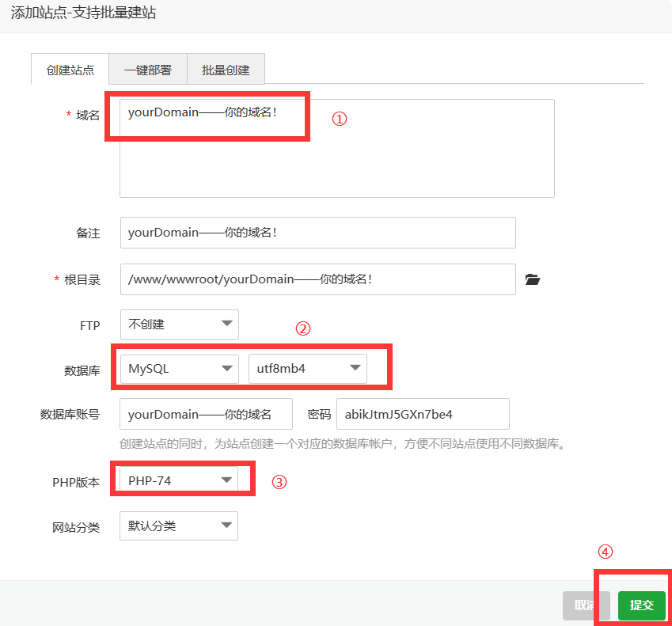Click the PHP版本 field label

pyautogui.click(x=76, y=482)
